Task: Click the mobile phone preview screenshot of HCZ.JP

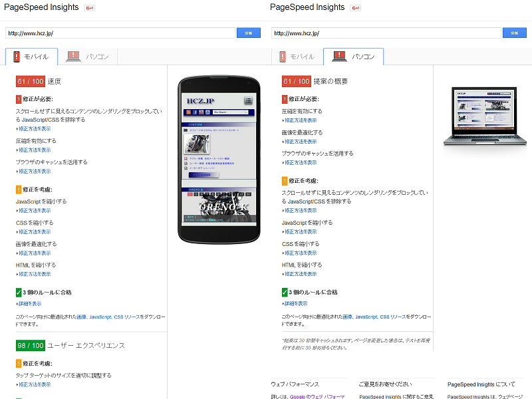Action: [219, 160]
